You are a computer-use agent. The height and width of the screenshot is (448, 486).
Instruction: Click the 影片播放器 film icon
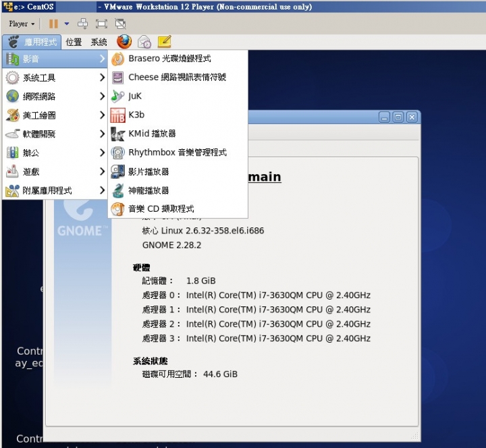click(x=117, y=171)
